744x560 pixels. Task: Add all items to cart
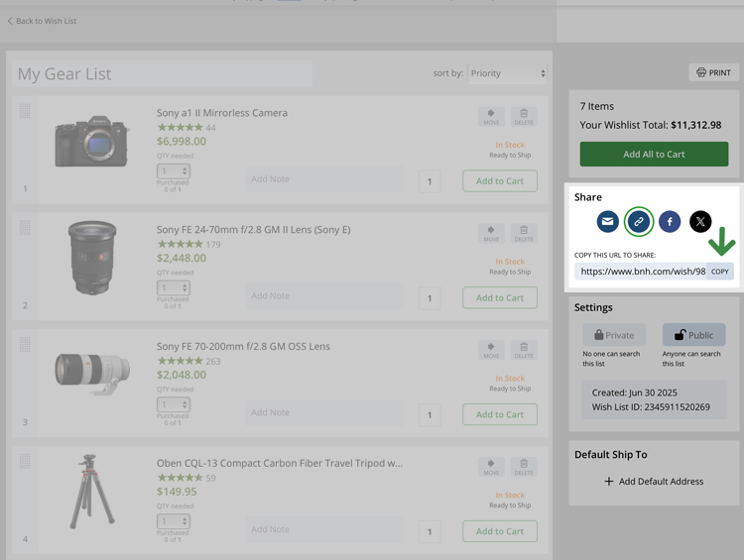(x=654, y=154)
